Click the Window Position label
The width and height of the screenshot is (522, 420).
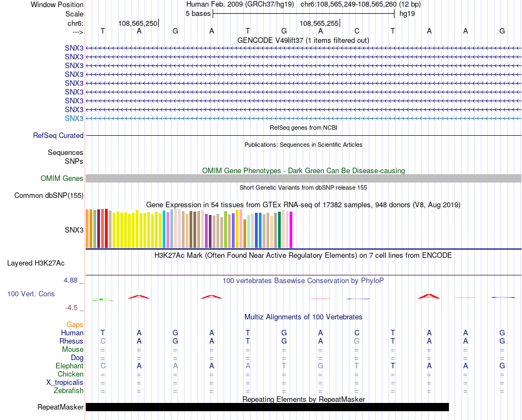pyautogui.click(x=57, y=4)
